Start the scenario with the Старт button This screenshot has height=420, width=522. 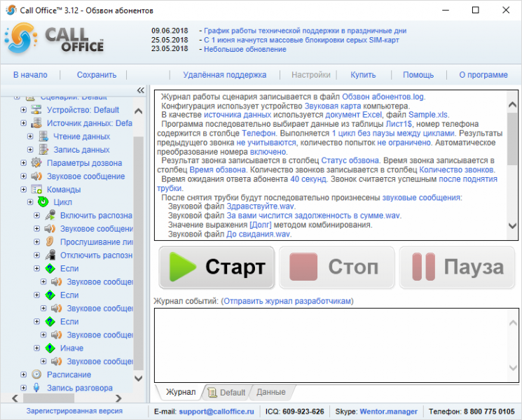pos(217,267)
